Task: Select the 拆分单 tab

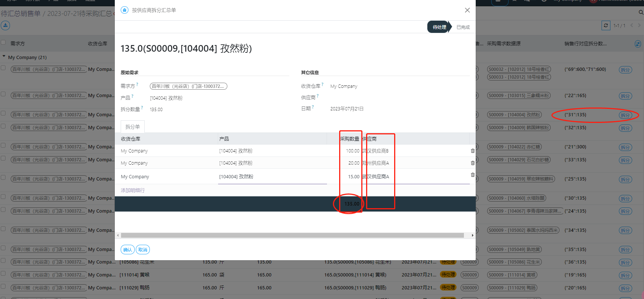Action: tap(132, 127)
